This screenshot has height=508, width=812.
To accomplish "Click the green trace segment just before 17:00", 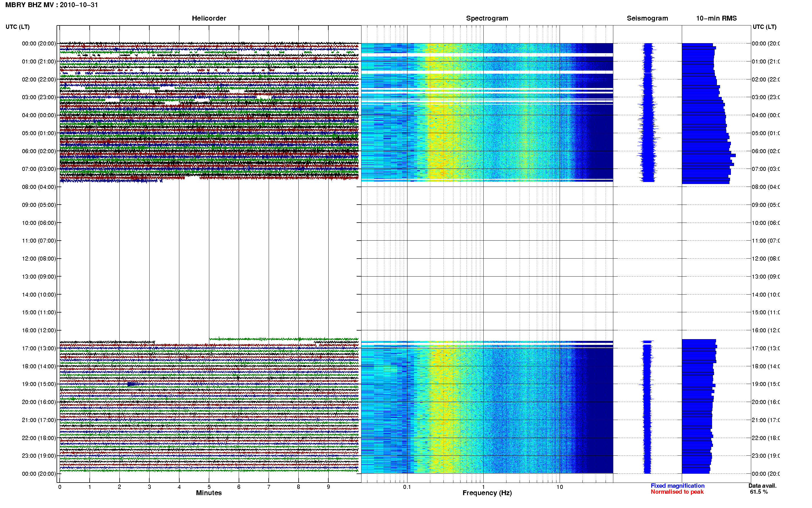I will [284, 339].
